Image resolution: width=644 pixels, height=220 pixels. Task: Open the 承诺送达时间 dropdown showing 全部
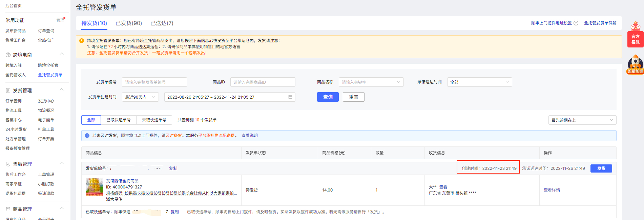coord(479,82)
